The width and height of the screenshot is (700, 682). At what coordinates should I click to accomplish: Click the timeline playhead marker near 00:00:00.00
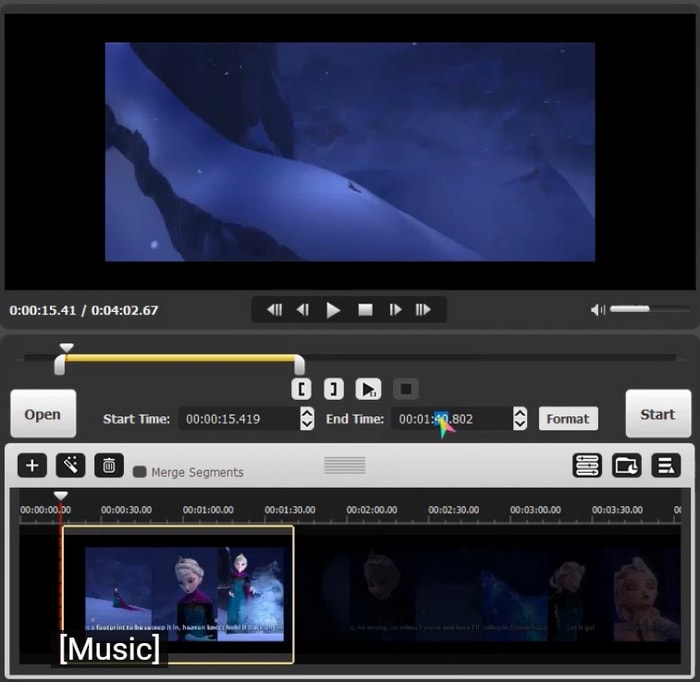click(x=61, y=495)
